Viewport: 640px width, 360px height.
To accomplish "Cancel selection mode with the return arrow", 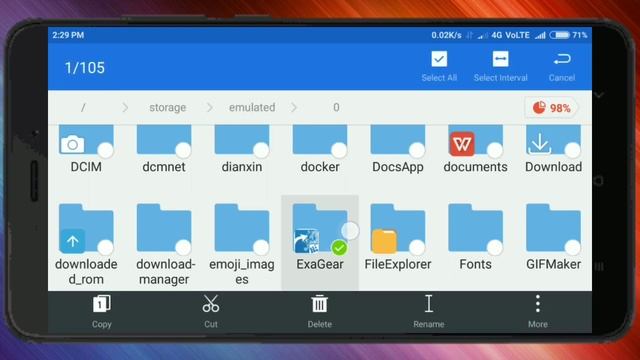I will (562, 60).
